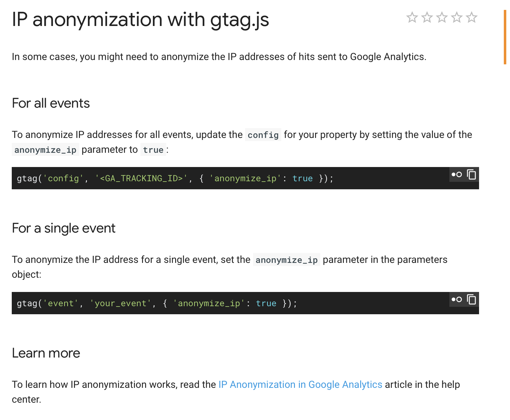Click the "IP anonymization with gtag.js" page title
Image resolution: width=510 pixels, height=420 pixels.
(x=140, y=19)
